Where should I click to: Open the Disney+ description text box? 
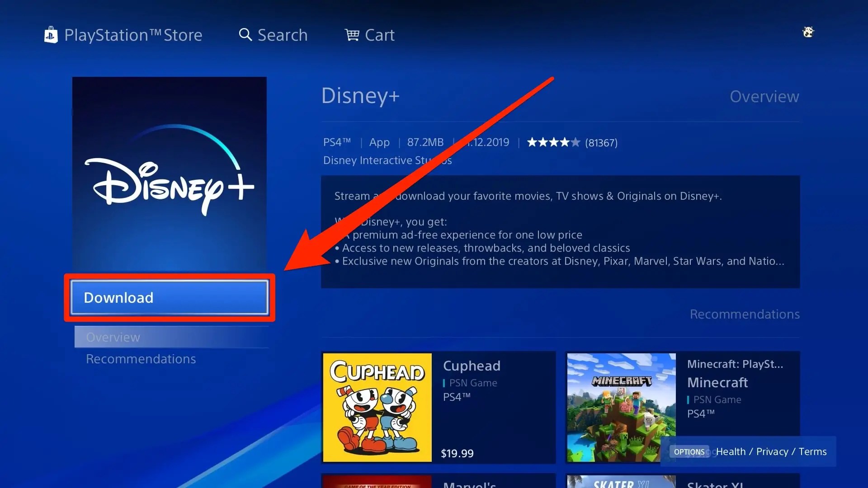point(561,232)
